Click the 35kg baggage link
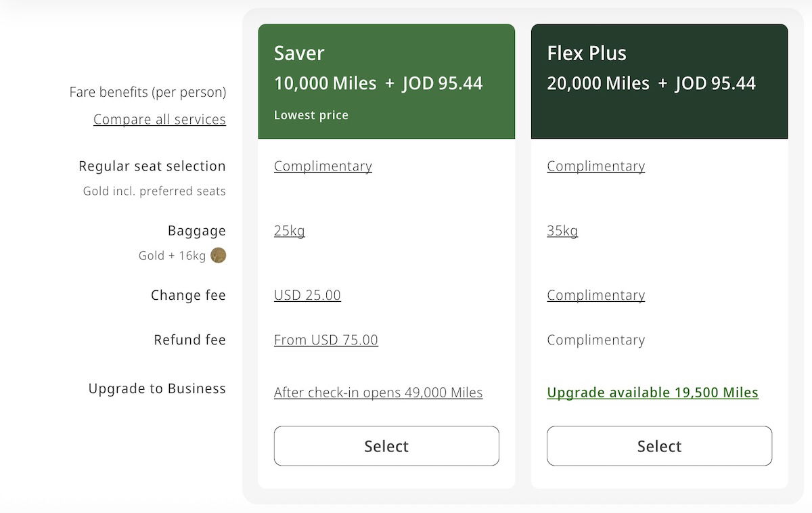 (562, 231)
